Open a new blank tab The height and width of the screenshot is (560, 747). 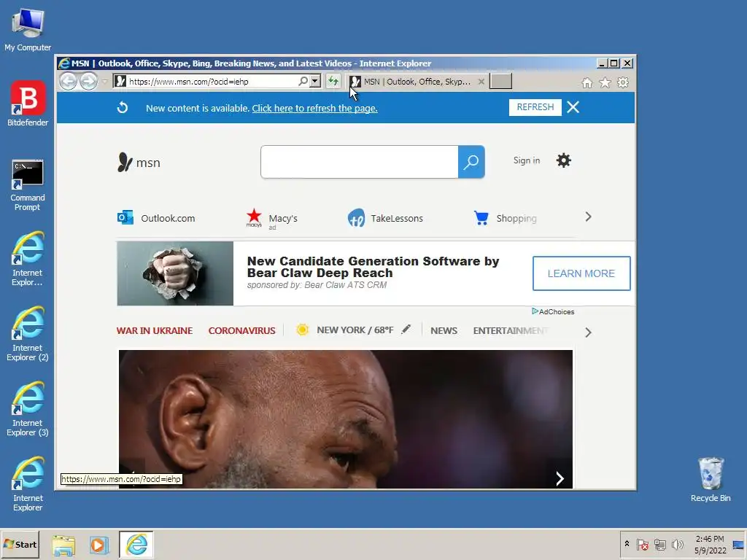(501, 82)
